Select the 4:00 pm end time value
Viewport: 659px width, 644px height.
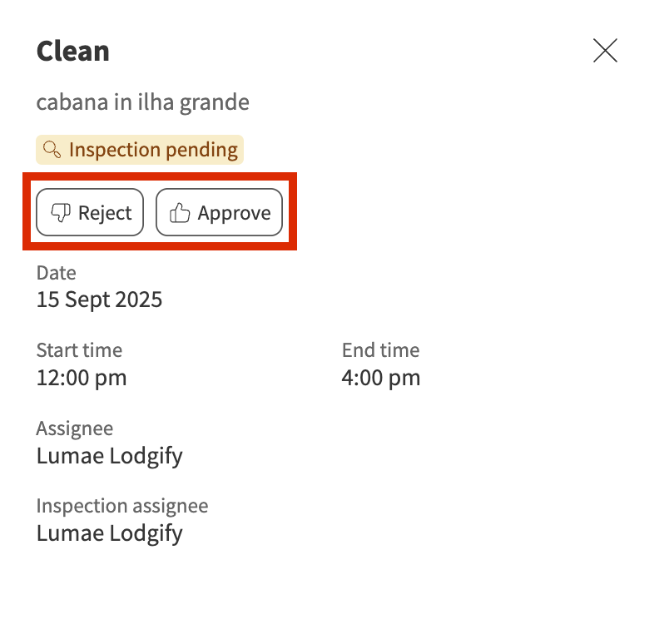(380, 378)
